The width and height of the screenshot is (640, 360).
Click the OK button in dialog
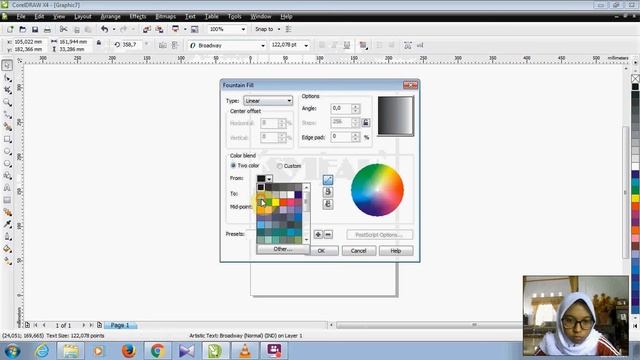(321, 251)
